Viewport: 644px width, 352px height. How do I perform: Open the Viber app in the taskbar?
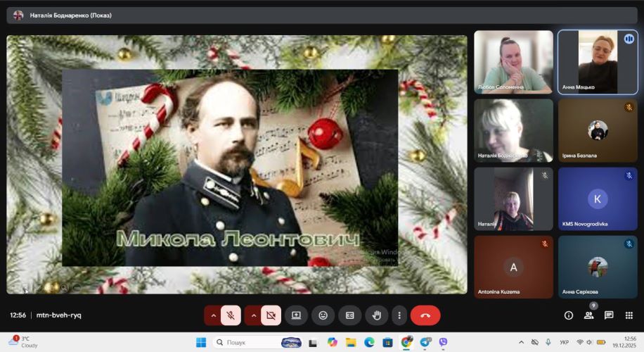443,342
